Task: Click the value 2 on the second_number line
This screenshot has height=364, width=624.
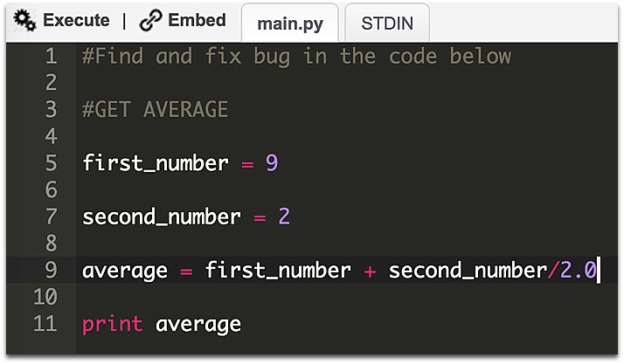Action: (284, 216)
